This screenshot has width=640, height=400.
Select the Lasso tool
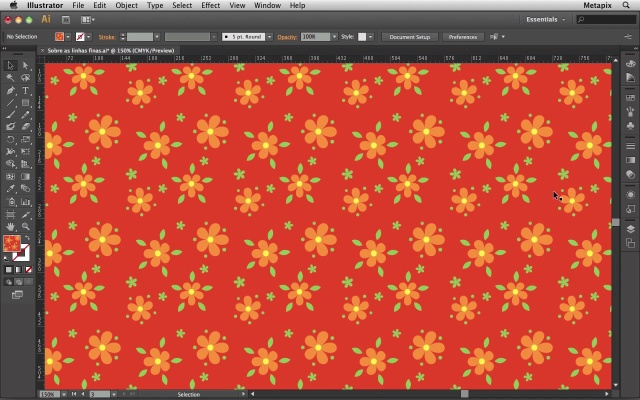tap(25, 78)
